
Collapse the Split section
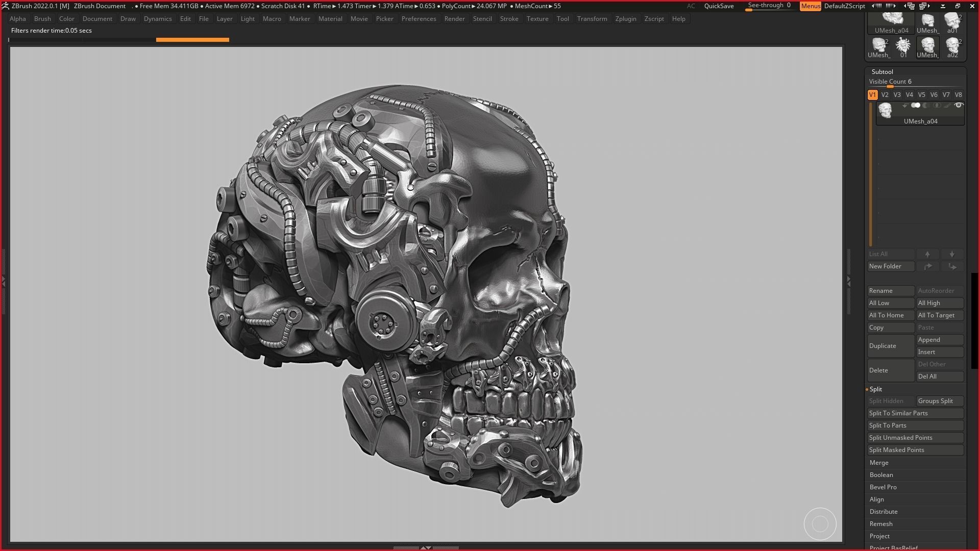876,389
